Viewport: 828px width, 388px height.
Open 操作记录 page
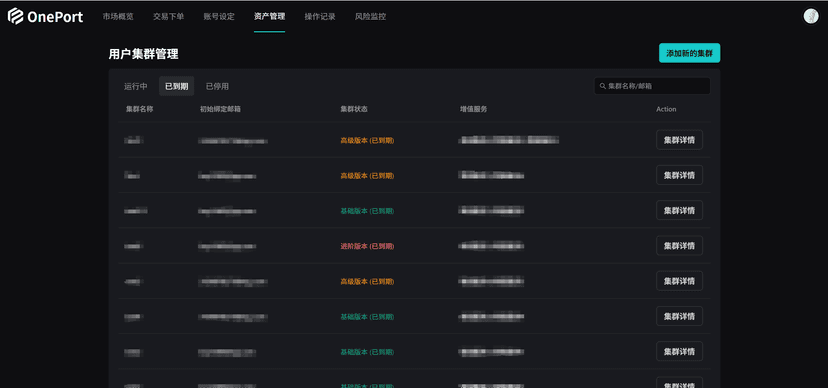point(320,16)
